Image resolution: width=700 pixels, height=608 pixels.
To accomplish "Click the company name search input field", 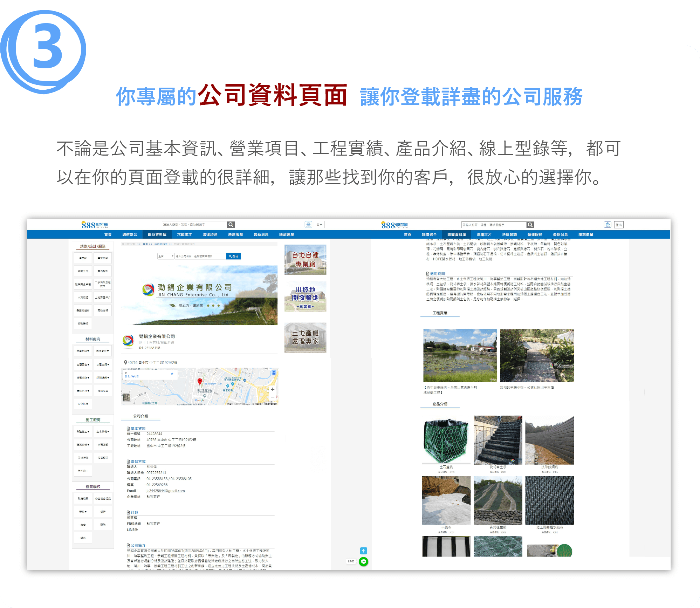I will (200, 256).
